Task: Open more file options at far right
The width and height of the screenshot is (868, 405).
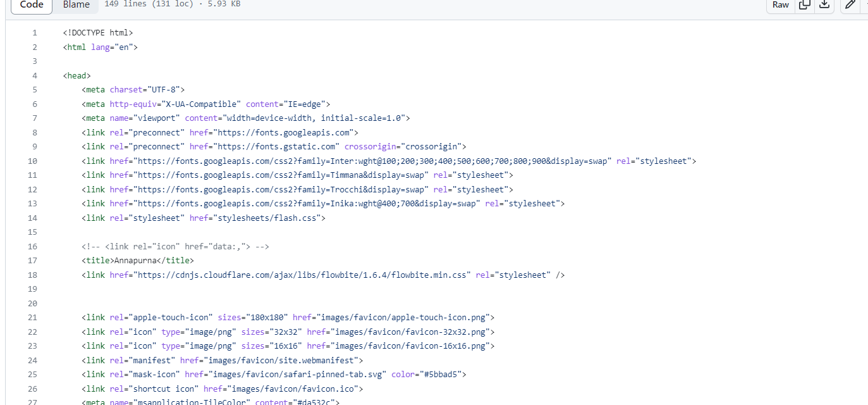Action: (865, 5)
